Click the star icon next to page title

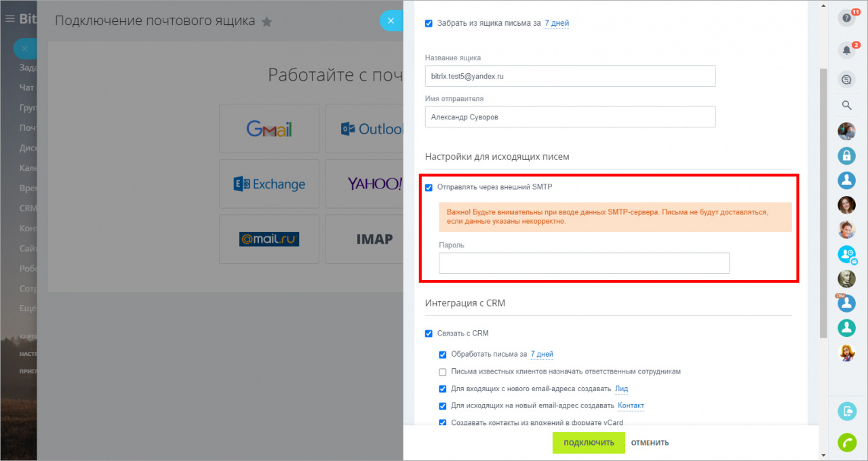click(x=267, y=22)
